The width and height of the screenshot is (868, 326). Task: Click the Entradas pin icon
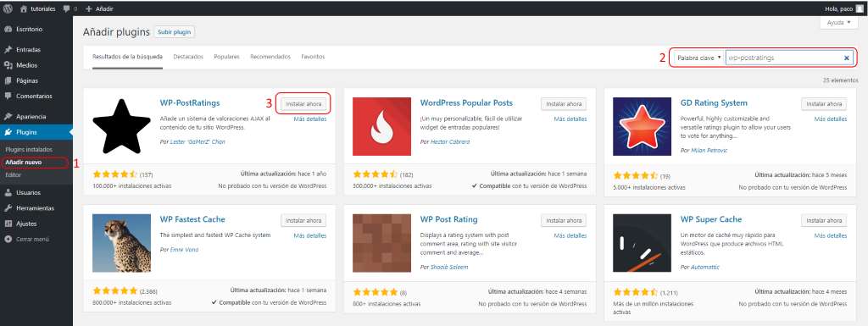[x=8, y=49]
